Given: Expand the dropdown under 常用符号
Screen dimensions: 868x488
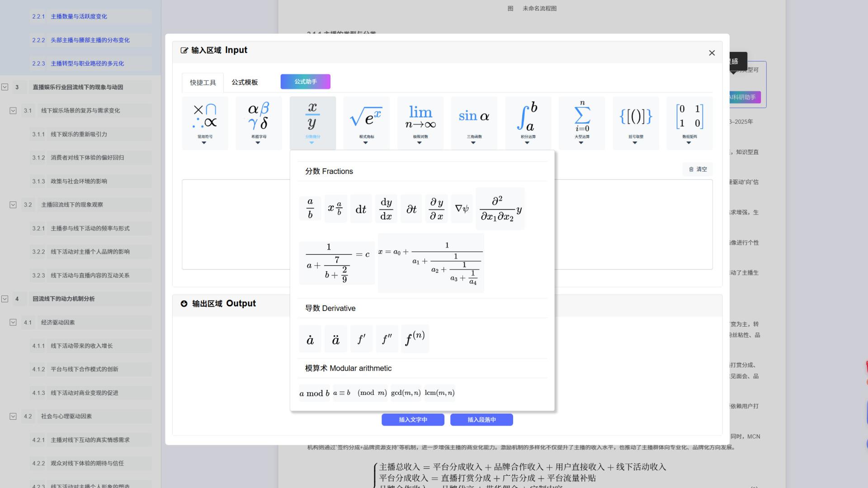Looking at the screenshot, I should coord(204,143).
